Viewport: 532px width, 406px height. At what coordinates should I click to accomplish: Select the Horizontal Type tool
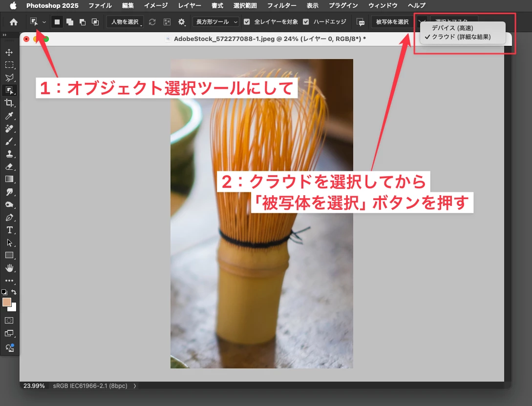(x=9, y=230)
